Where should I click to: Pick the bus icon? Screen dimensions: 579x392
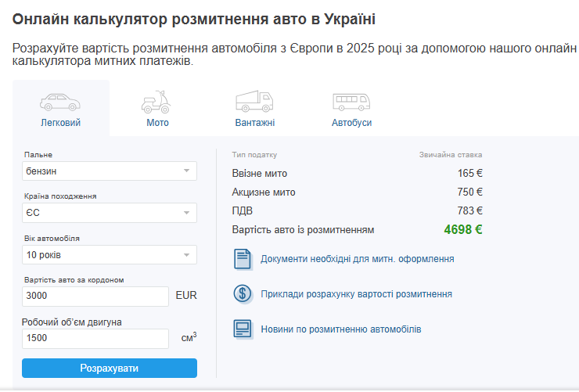point(351,102)
